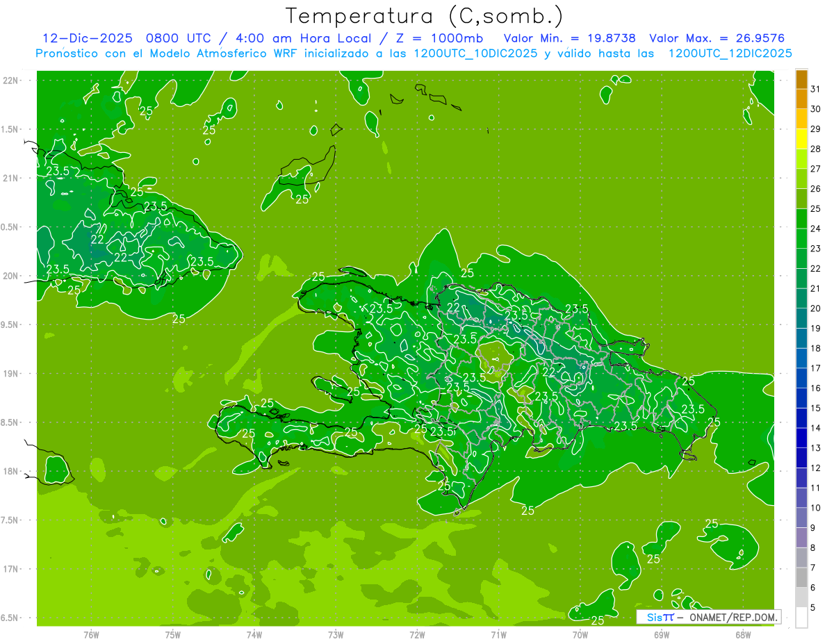Click the 20N latitude axis label
This screenshot has height=644, width=834.
pos(11,276)
